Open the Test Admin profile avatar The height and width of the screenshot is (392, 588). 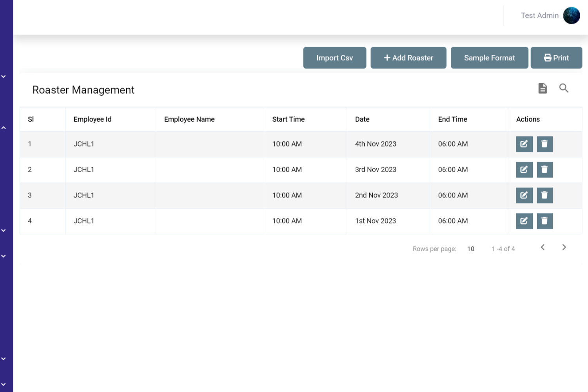click(572, 16)
